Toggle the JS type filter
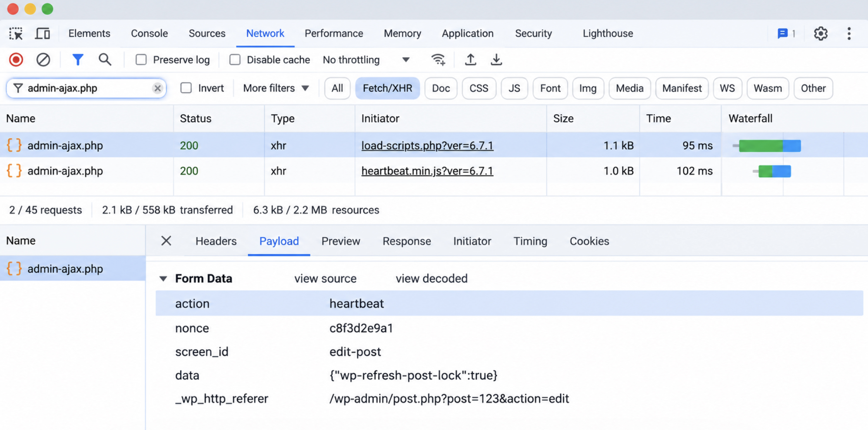The image size is (868, 430). pos(514,88)
